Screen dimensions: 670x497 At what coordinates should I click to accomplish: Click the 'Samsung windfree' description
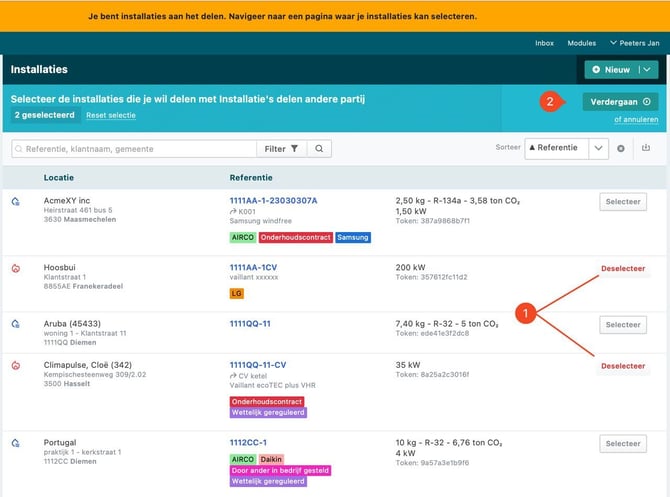coord(261,221)
